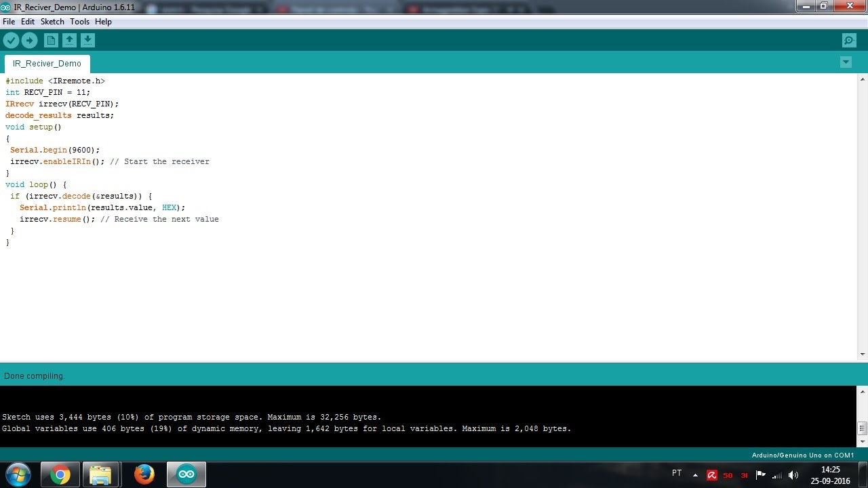The width and height of the screenshot is (868, 488).
Task: Click the line 'decode_results results;'
Action: pyautogui.click(x=60, y=115)
